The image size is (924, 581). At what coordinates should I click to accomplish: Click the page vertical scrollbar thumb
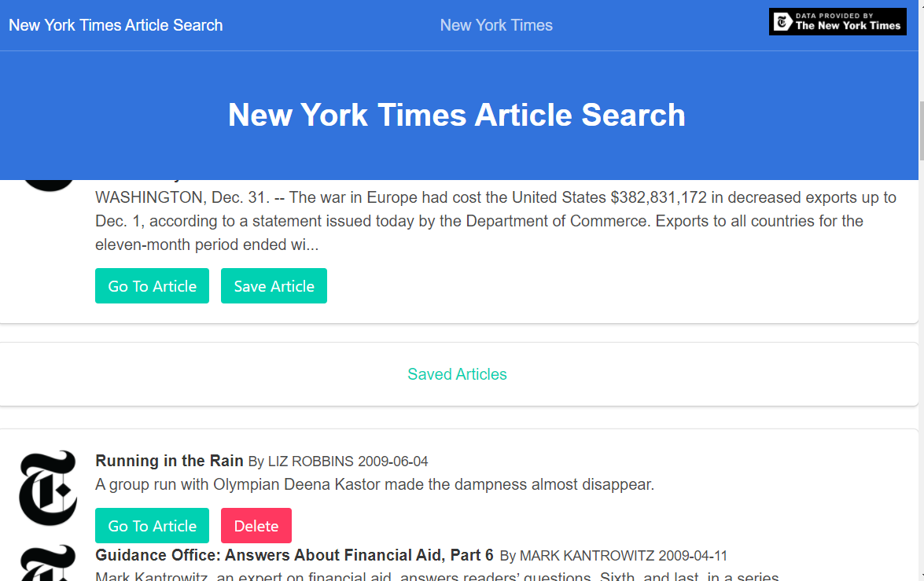click(x=921, y=130)
